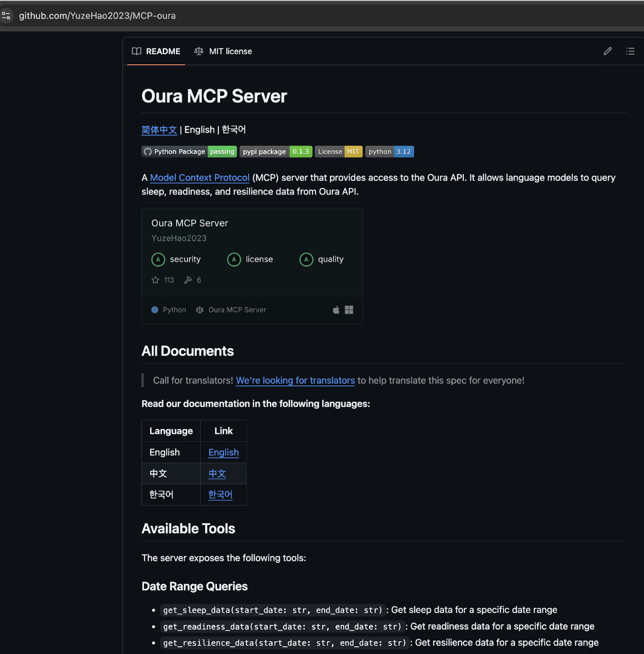Image resolution: width=644 pixels, height=654 pixels.
Task: Open the README outline list icon
Action: tap(631, 51)
